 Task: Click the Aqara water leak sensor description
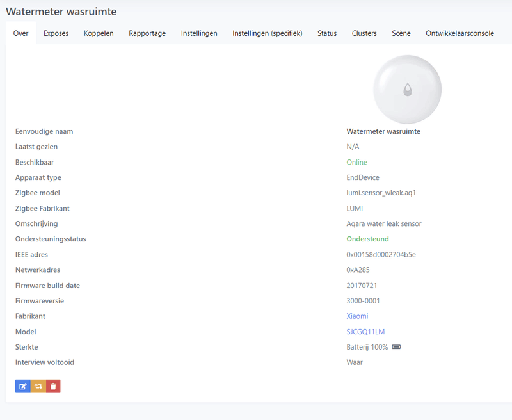(384, 223)
